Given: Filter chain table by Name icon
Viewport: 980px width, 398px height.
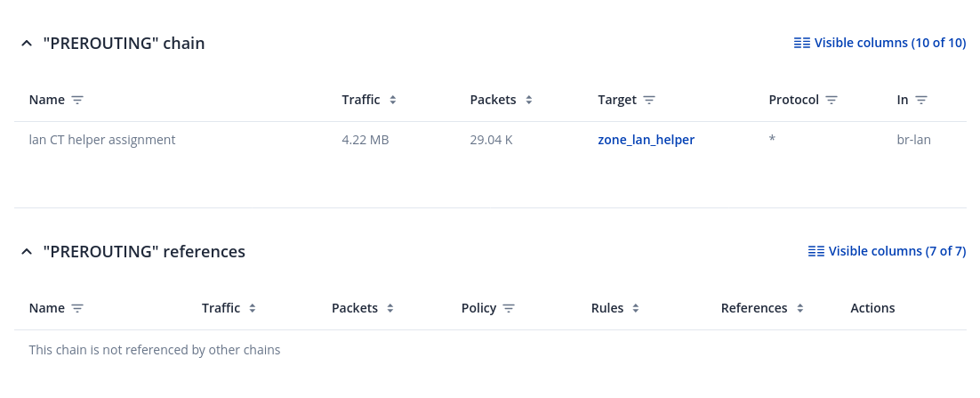Looking at the screenshot, I should tap(77, 101).
